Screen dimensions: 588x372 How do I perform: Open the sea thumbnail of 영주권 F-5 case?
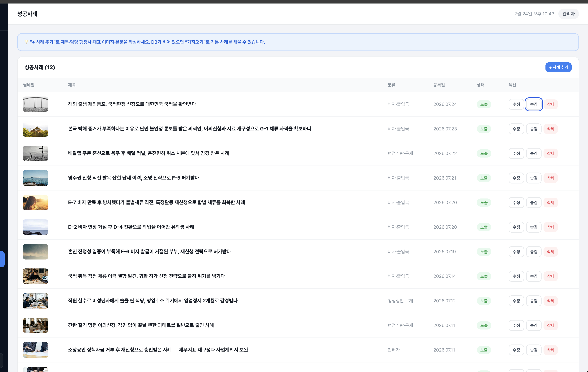click(x=35, y=178)
